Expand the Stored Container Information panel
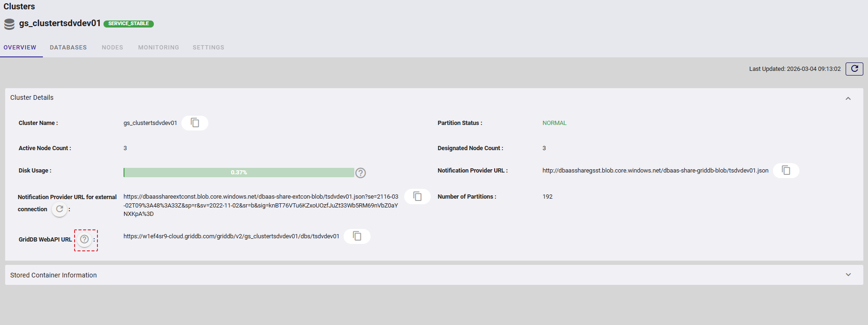 pyautogui.click(x=848, y=275)
